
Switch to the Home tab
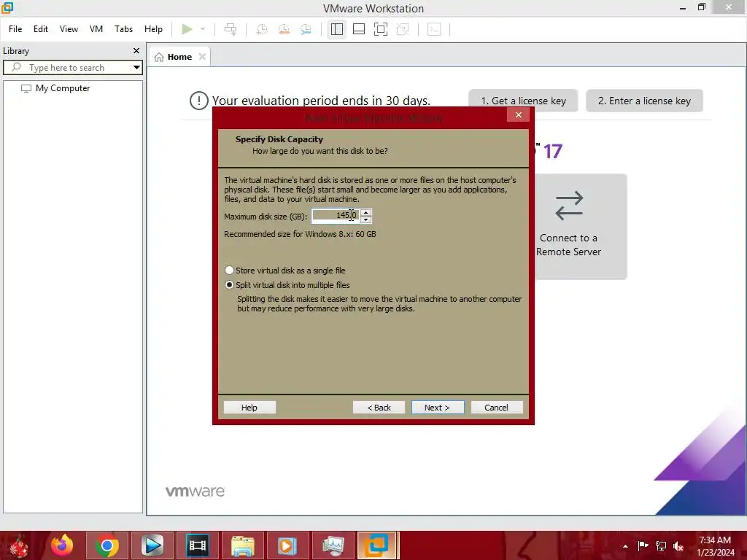179,57
